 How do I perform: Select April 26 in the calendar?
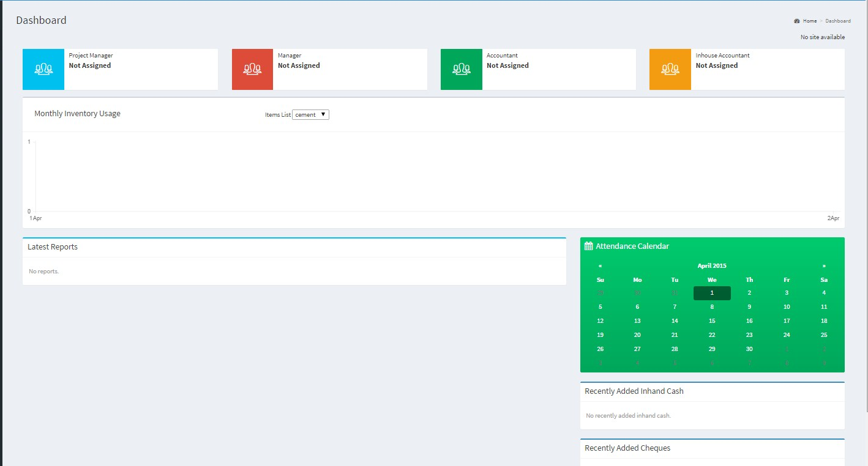coord(600,349)
